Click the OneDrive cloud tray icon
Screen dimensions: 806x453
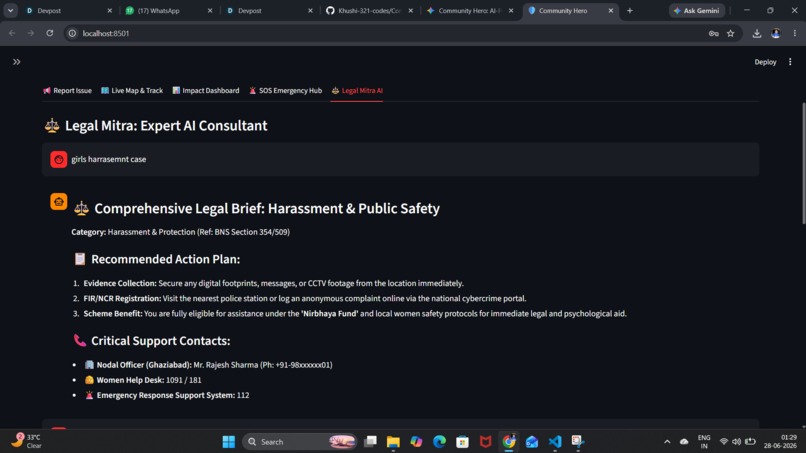(x=684, y=442)
